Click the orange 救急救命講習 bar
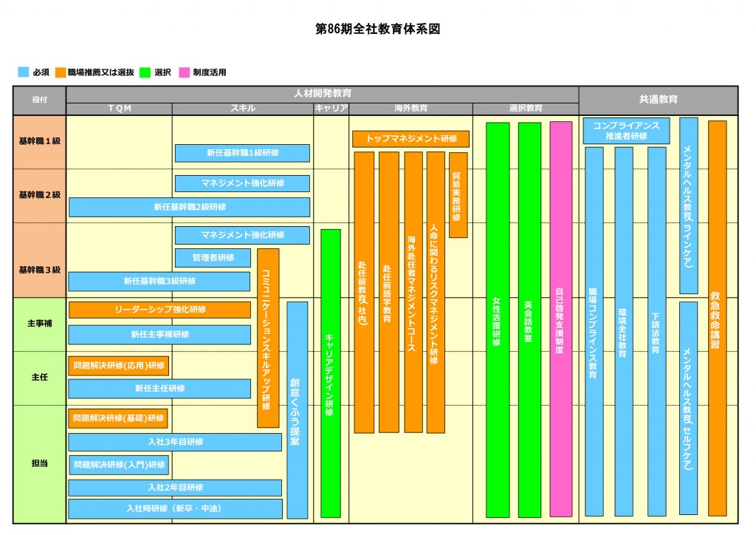The image size is (756, 535). 717,319
